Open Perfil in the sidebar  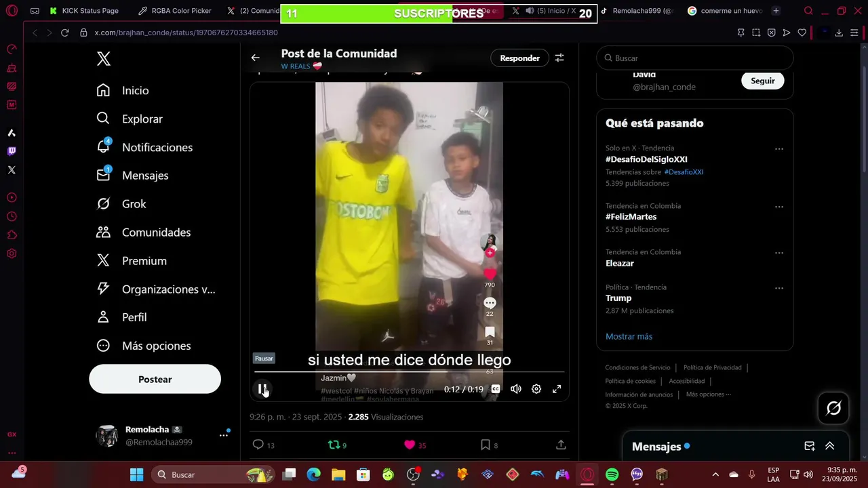coord(121,317)
